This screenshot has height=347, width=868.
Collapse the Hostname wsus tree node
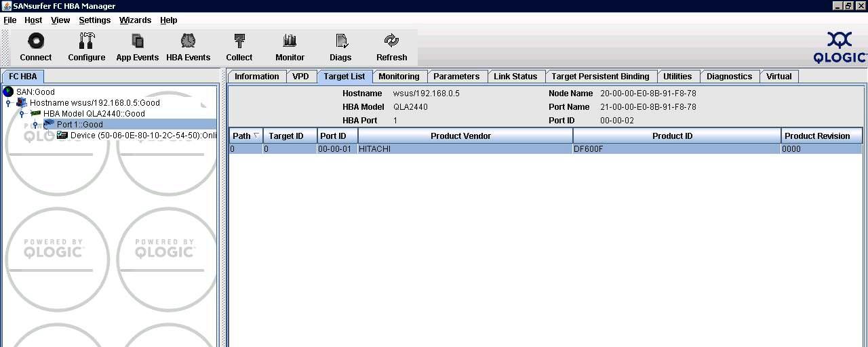coord(8,103)
